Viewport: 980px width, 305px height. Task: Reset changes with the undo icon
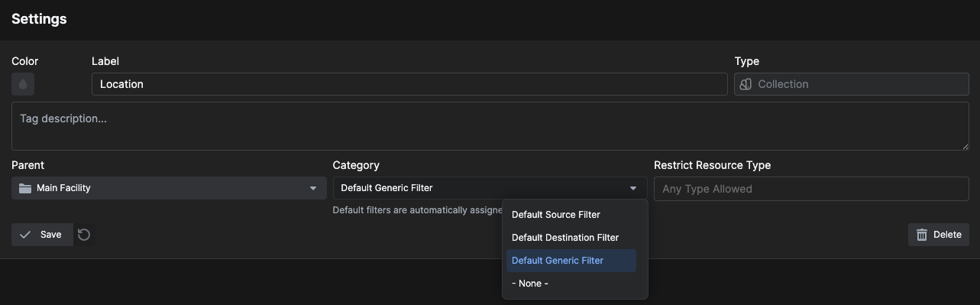pyautogui.click(x=84, y=235)
